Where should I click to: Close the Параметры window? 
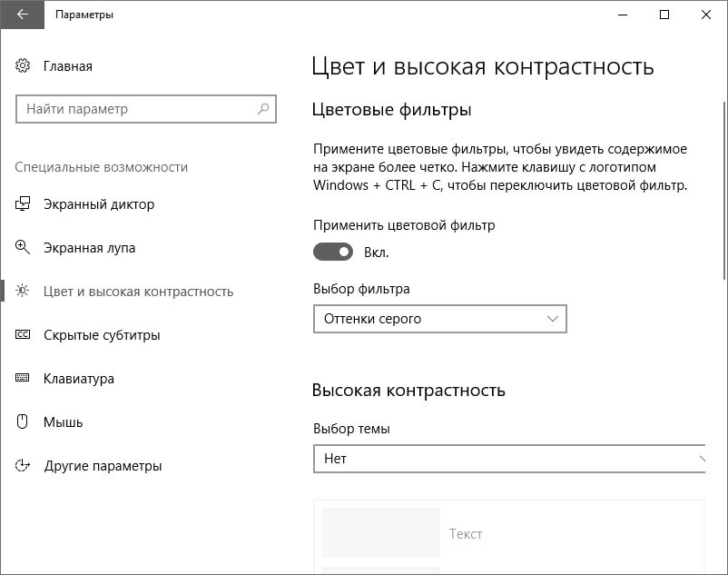(706, 15)
